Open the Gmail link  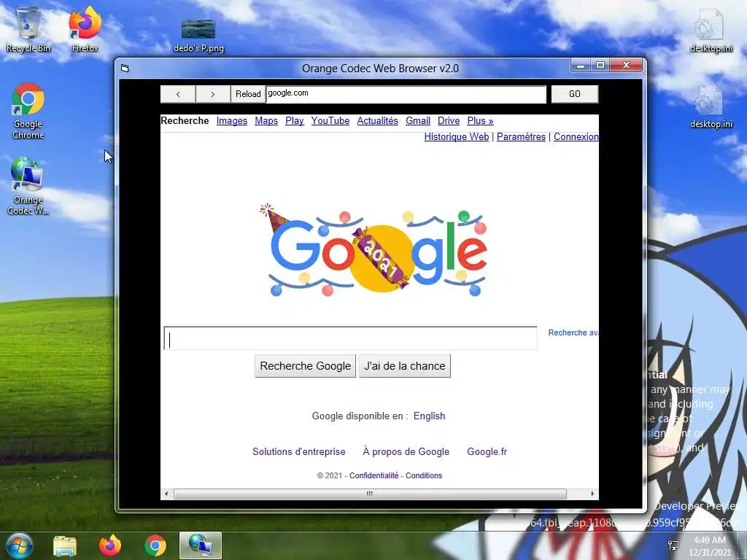point(418,121)
